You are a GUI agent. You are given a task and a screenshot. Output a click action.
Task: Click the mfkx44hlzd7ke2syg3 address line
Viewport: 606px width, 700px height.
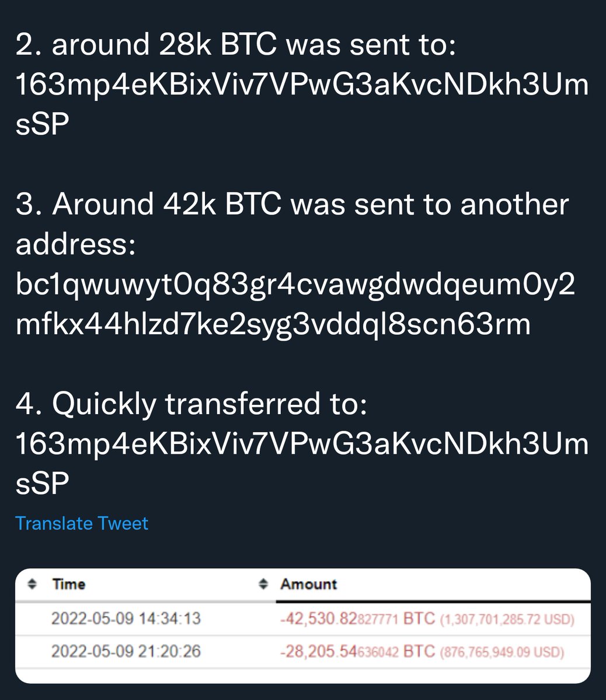pos(273,325)
